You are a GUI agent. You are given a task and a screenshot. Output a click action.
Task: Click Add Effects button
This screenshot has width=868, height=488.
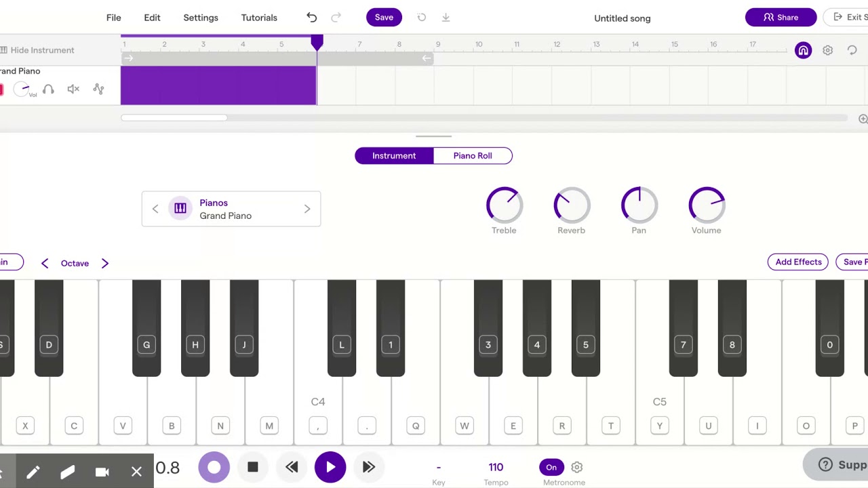pos(798,262)
